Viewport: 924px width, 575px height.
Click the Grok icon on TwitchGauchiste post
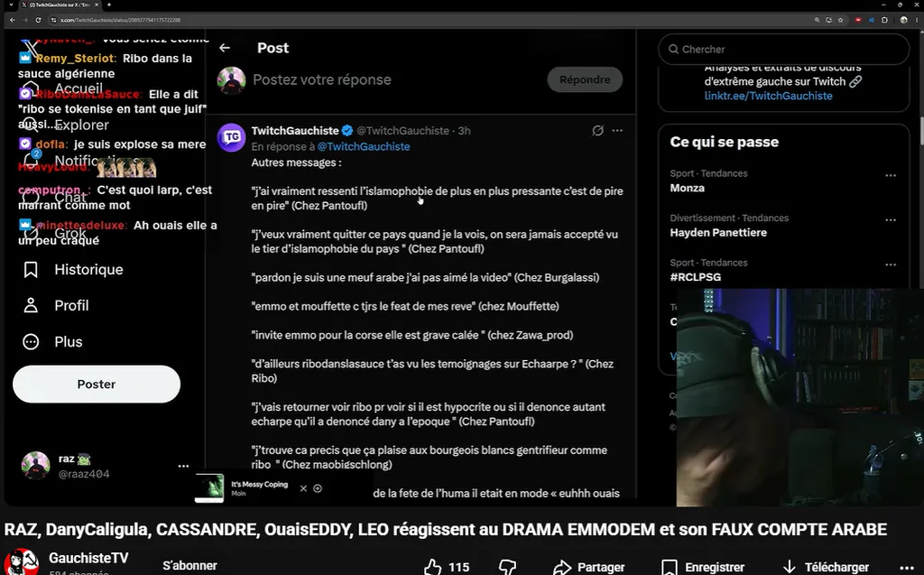(597, 130)
